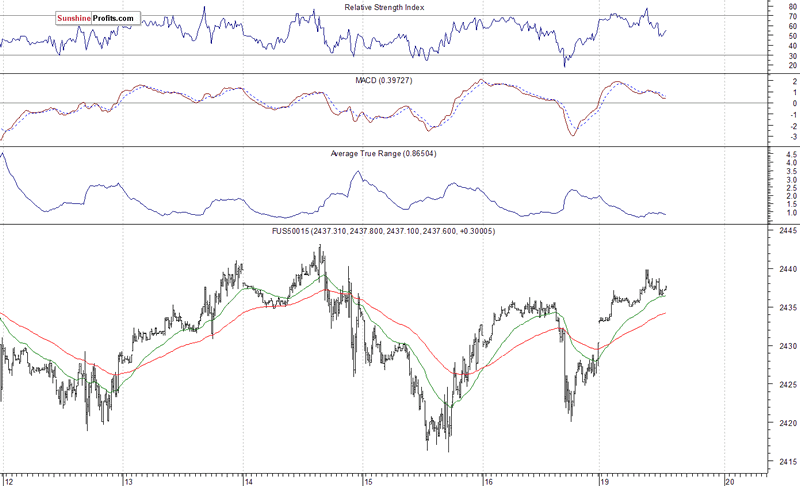The width and height of the screenshot is (800, 486).
Task: Click MACD scale value -3
Action: 793,137
